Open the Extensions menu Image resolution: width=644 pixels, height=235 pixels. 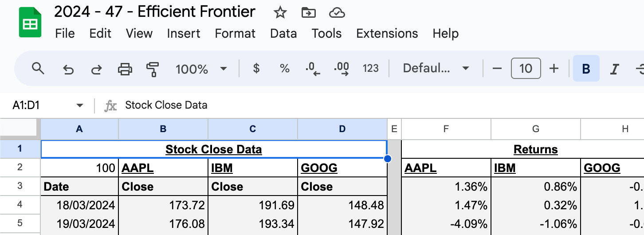tap(387, 34)
